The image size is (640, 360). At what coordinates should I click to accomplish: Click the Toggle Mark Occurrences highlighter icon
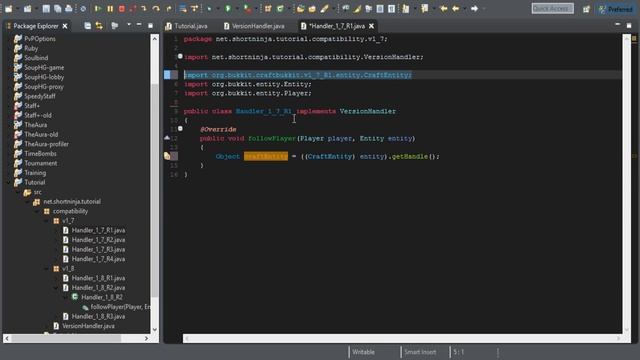point(357,8)
